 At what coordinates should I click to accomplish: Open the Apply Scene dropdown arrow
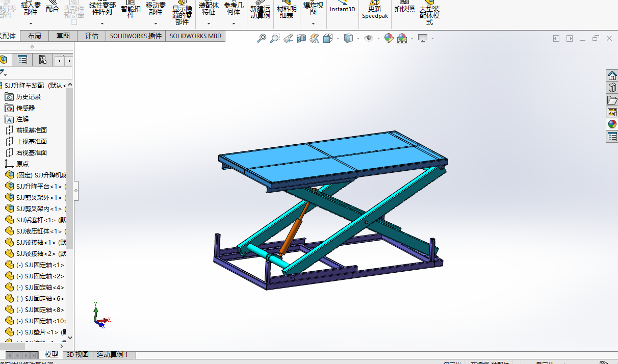pyautogui.click(x=411, y=39)
